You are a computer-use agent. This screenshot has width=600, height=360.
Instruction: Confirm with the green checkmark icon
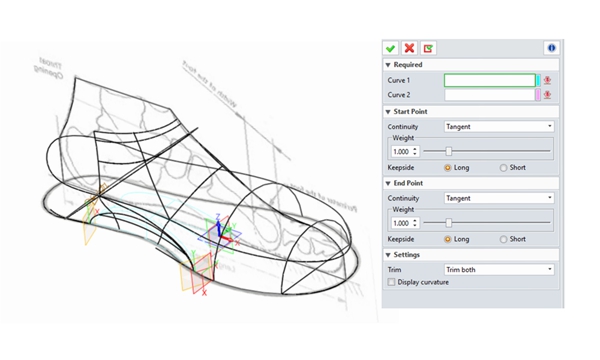click(390, 48)
